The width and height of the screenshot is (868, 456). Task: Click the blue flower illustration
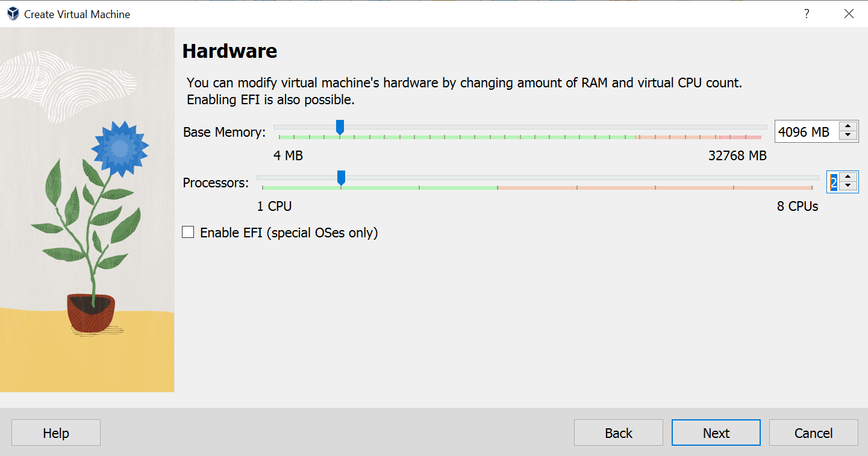(x=120, y=148)
